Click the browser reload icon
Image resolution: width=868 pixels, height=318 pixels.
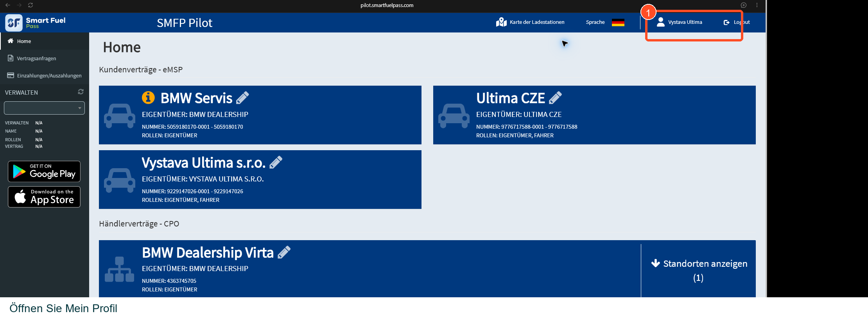point(30,5)
